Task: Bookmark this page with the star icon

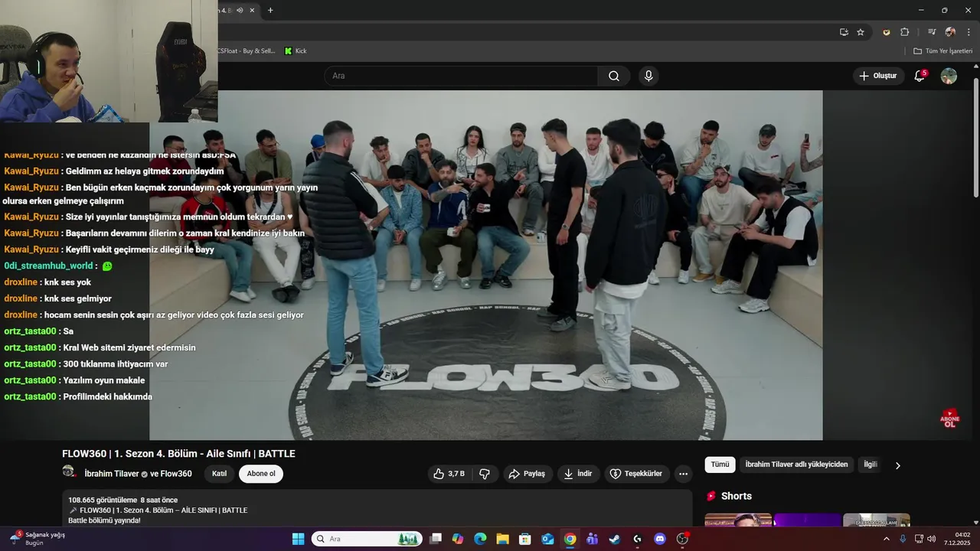Action: click(x=861, y=32)
